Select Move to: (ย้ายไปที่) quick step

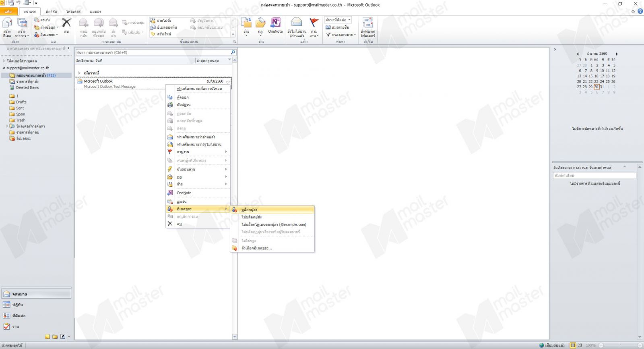coord(161,20)
